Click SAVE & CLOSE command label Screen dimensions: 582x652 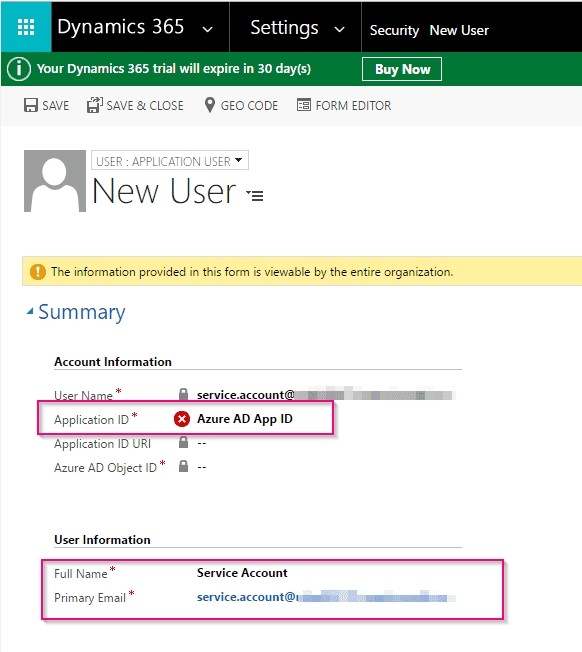(145, 106)
